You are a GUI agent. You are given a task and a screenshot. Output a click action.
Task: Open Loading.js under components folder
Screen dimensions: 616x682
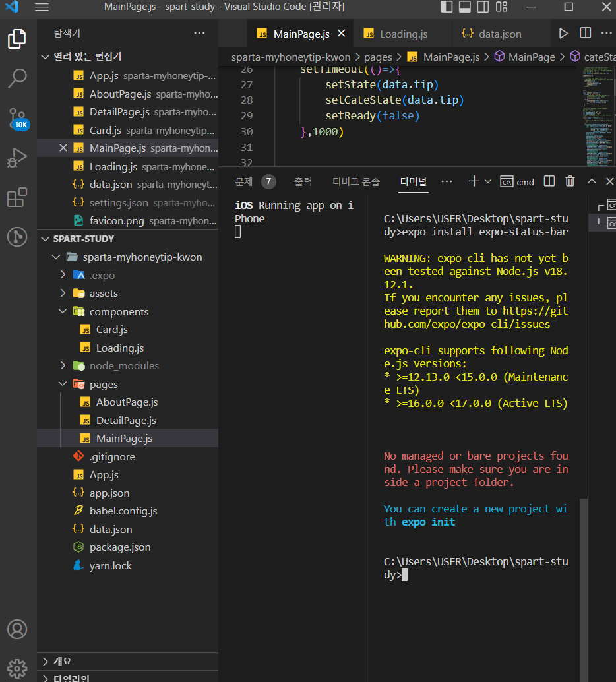(127, 348)
